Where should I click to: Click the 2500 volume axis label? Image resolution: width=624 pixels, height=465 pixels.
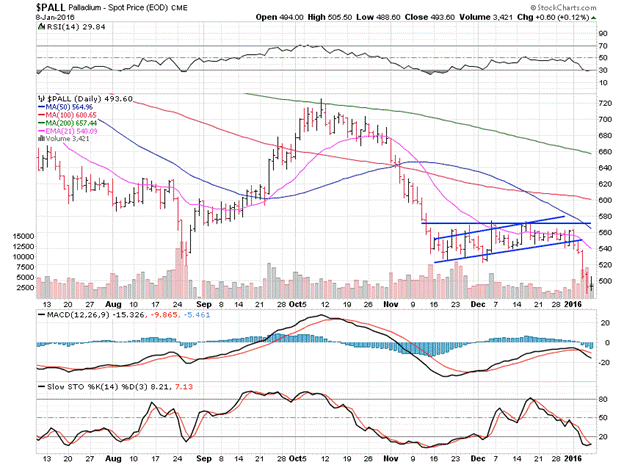coord(26,287)
